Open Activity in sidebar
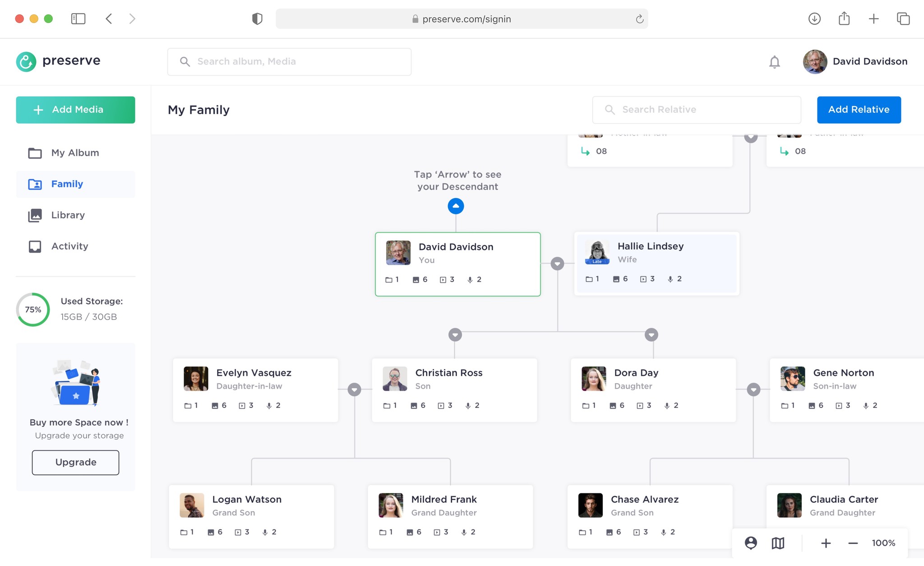 point(69,246)
